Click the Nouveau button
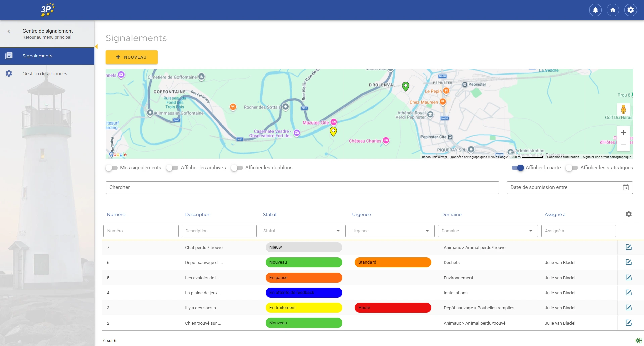Viewport: 644px width, 346px height. click(132, 57)
